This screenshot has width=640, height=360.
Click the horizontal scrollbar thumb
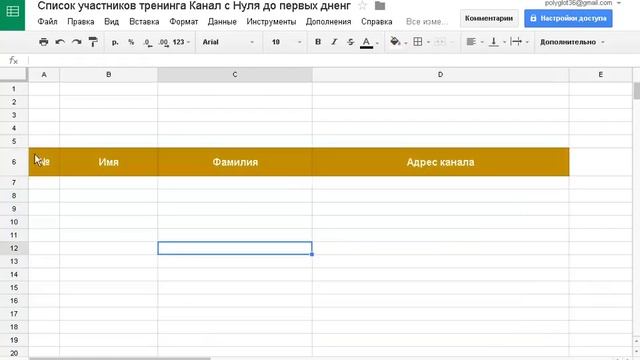[120, 358]
